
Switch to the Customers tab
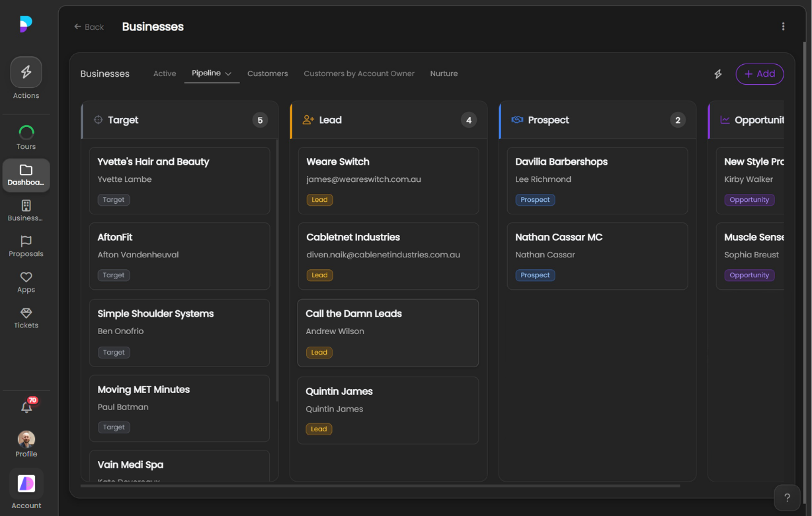267,73
